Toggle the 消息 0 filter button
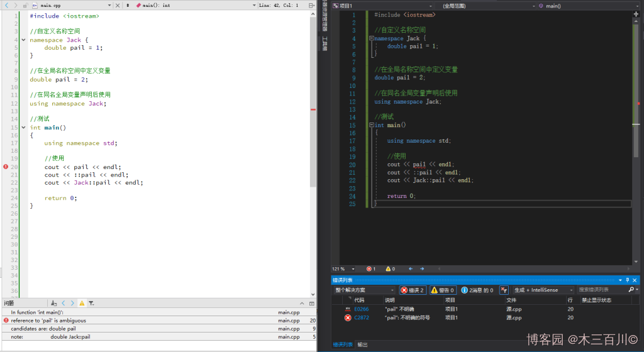The height and width of the screenshot is (352, 644). pos(477,290)
